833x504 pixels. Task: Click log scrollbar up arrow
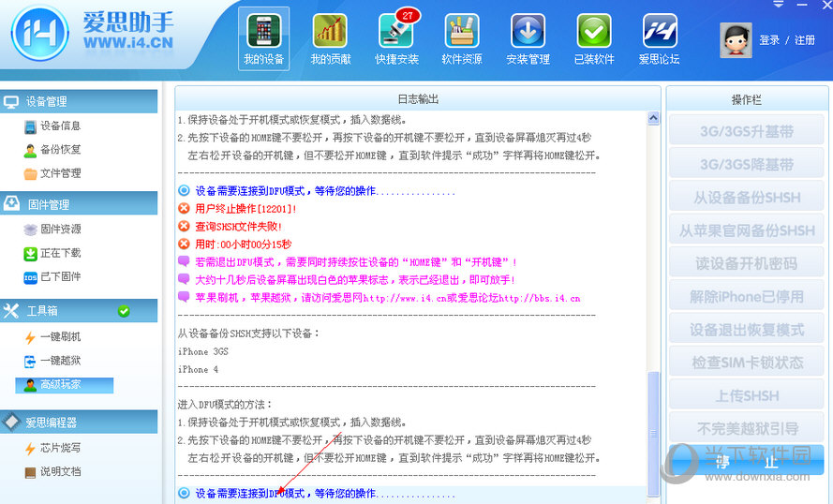click(653, 118)
